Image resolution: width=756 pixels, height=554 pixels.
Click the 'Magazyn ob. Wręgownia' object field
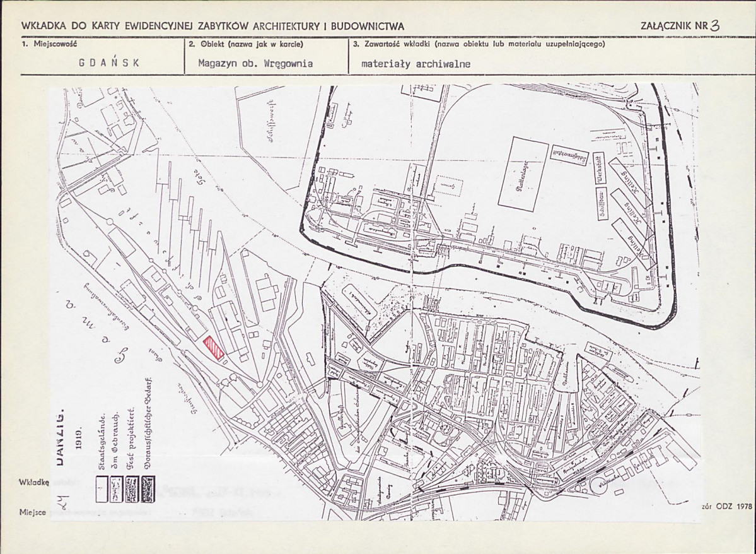click(255, 63)
